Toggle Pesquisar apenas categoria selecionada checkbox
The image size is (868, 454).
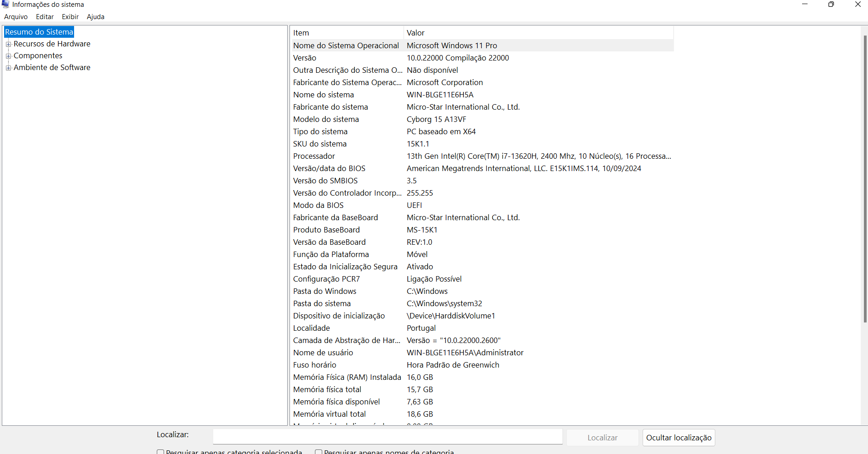pos(160,452)
